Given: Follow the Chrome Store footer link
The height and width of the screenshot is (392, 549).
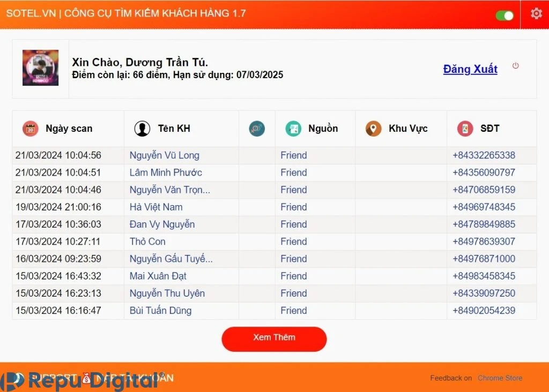Looking at the screenshot, I should pyautogui.click(x=499, y=378).
